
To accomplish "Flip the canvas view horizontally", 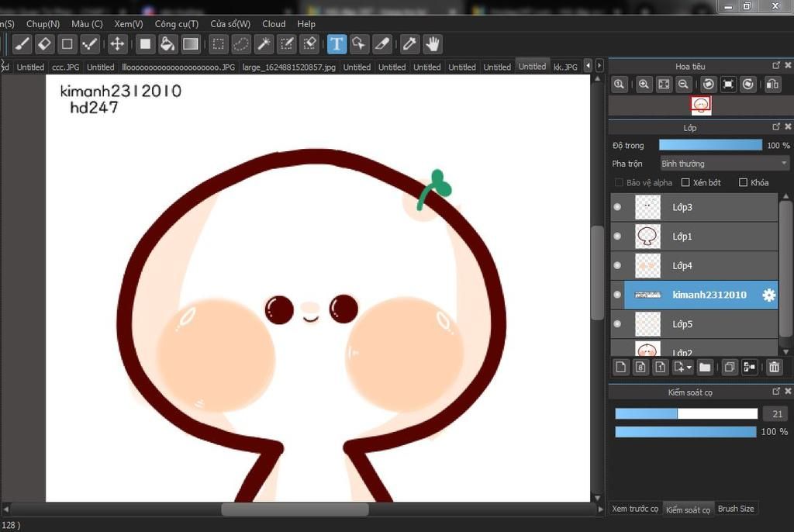I will [773, 84].
